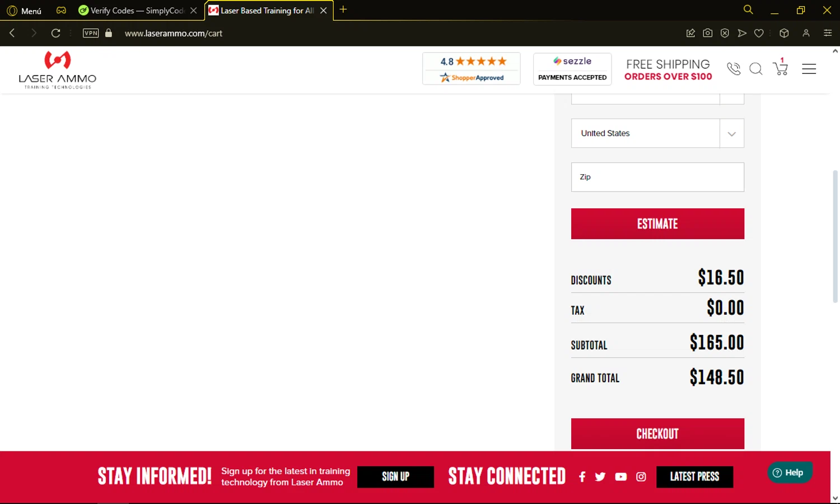Expand the United States country dropdown
The width and height of the screenshot is (840, 504).
[657, 133]
